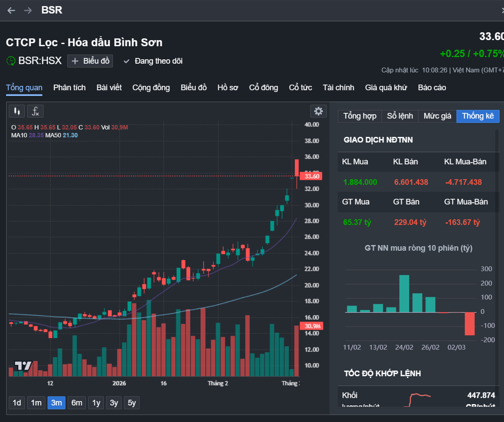
Task: Select the 1d time range
Action: tap(17, 403)
